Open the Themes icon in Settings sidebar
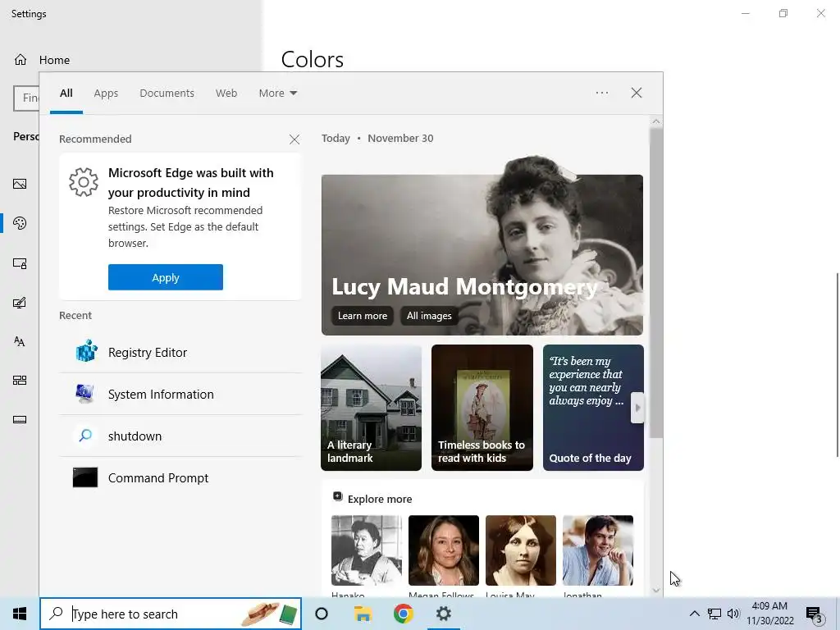Viewport: 840px width, 630px height. [20, 303]
